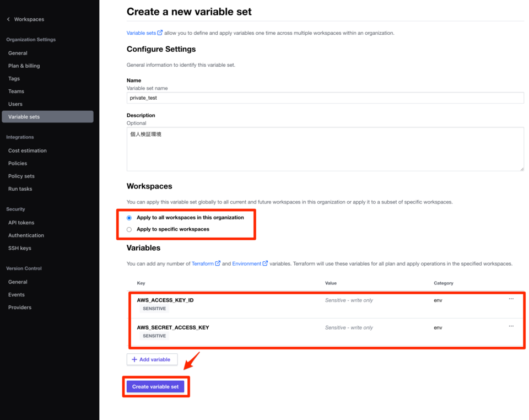Open the AWS_SECRET_ACCESS_KEY row's ellipsis menu
This screenshot has height=420, width=529.
[x=511, y=326]
